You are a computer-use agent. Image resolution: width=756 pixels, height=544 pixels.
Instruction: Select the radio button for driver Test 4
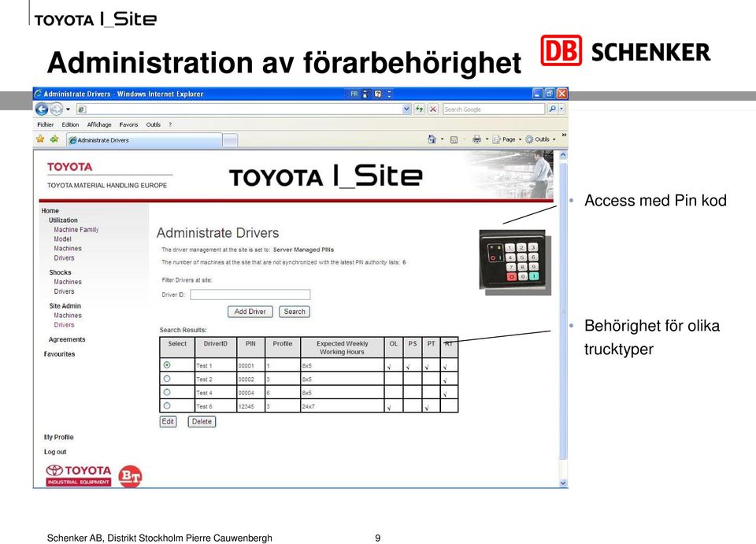coord(167,392)
